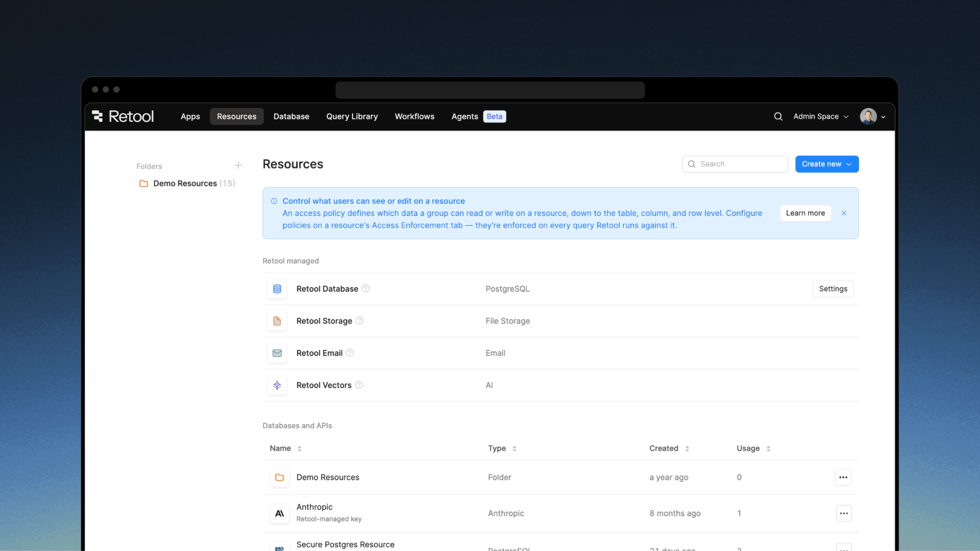Select Demo Resources folder in sidebar
Viewport: 980px width, 551px height.
(x=187, y=183)
